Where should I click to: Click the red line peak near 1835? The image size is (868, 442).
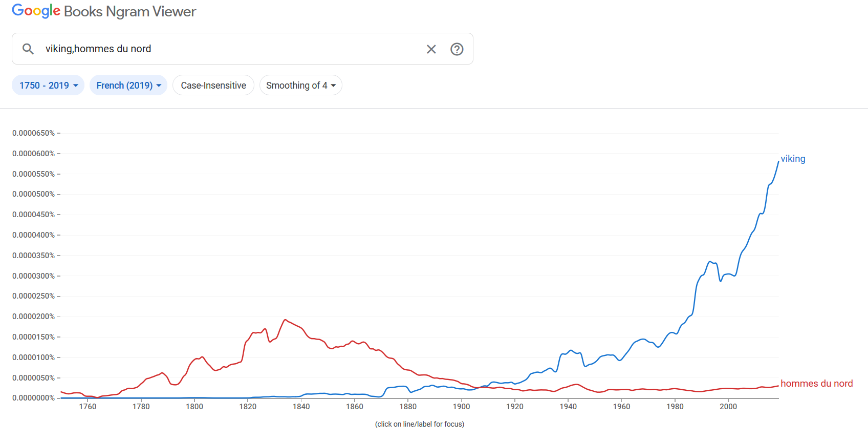285,320
